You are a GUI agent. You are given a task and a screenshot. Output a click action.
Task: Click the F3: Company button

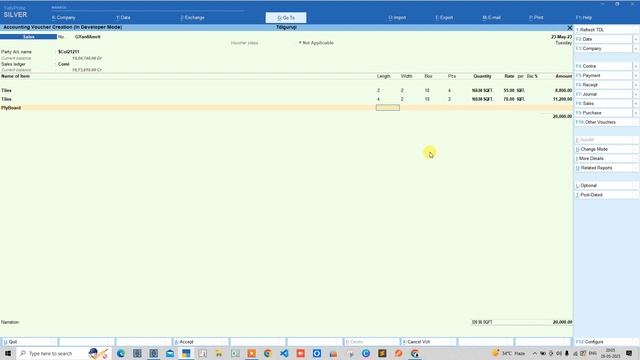[604, 49]
